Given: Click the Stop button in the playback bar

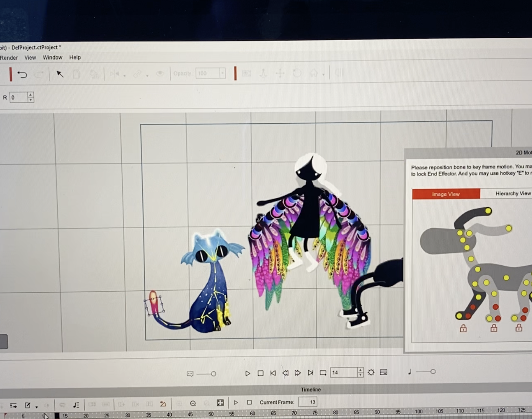Looking at the screenshot, I should (x=260, y=373).
